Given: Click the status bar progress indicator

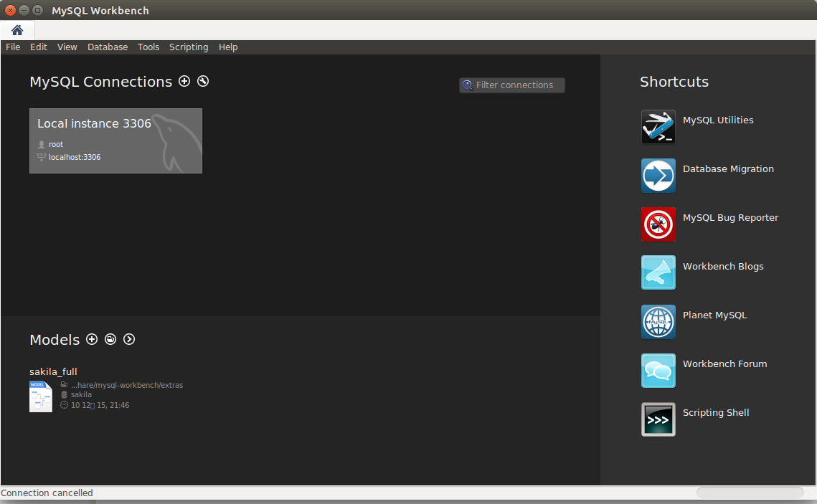Looking at the screenshot, I should (x=750, y=493).
